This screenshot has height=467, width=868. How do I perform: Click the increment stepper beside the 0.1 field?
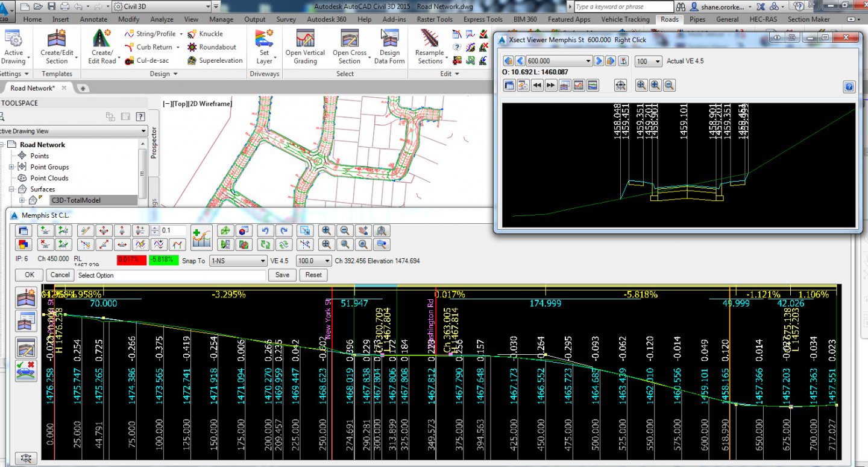(x=155, y=230)
